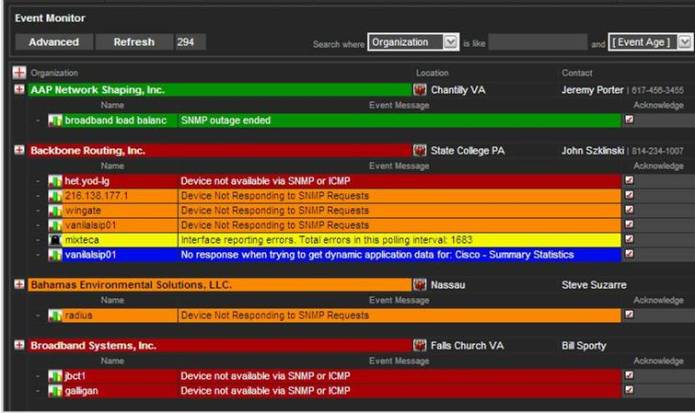Acknowledge the jbct1 event

629,375
